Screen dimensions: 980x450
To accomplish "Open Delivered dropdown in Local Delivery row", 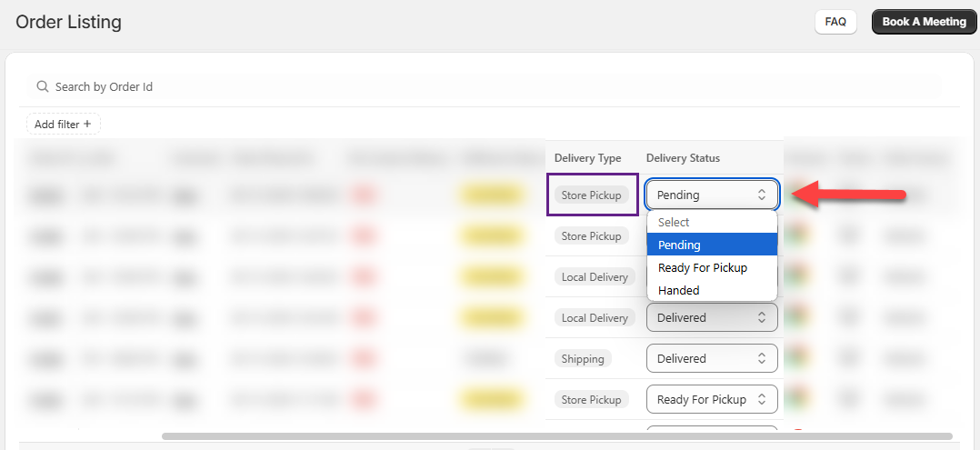I will [x=712, y=317].
